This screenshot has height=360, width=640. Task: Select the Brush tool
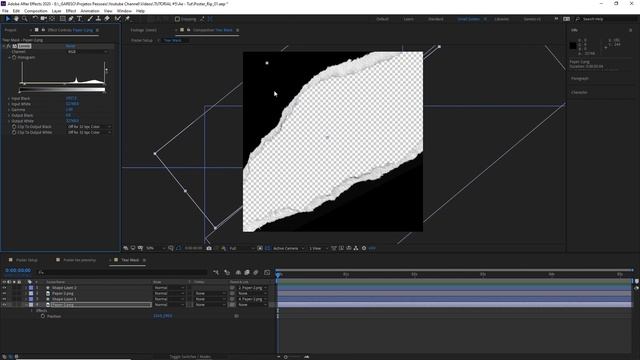click(90, 19)
